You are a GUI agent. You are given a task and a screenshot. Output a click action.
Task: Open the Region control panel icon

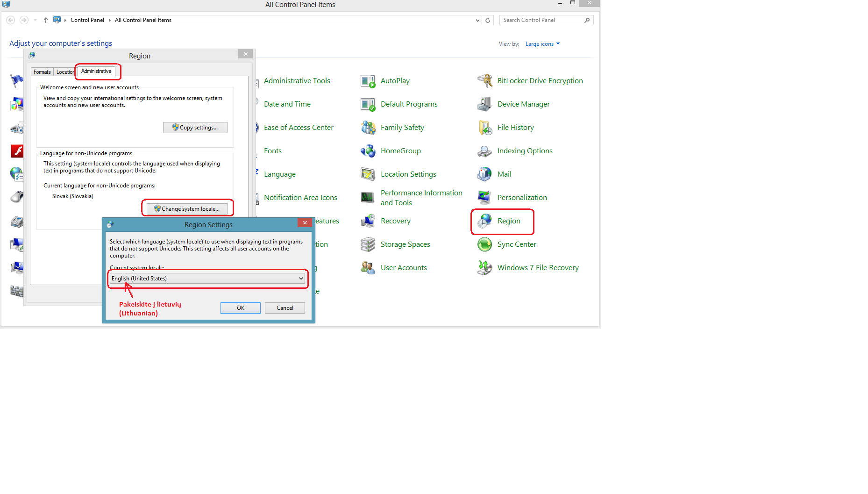click(x=485, y=221)
